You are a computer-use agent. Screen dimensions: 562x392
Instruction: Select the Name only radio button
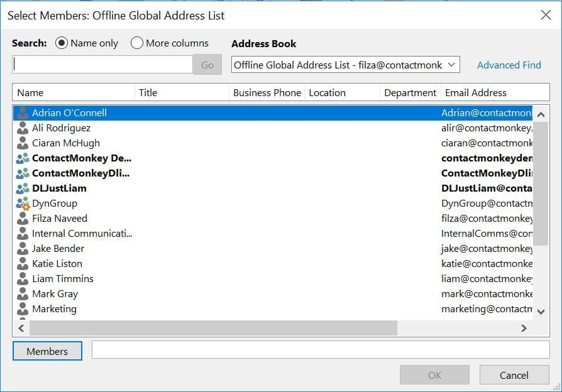pos(62,43)
